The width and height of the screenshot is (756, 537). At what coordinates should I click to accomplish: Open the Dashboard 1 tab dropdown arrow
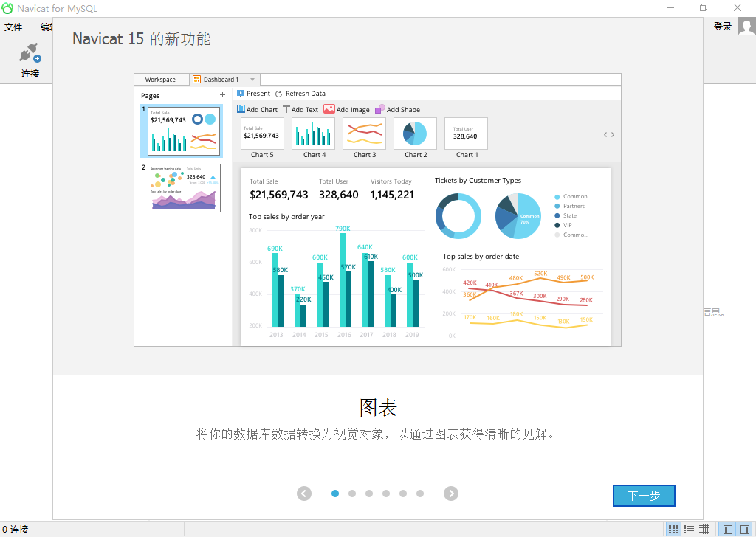pyautogui.click(x=252, y=80)
